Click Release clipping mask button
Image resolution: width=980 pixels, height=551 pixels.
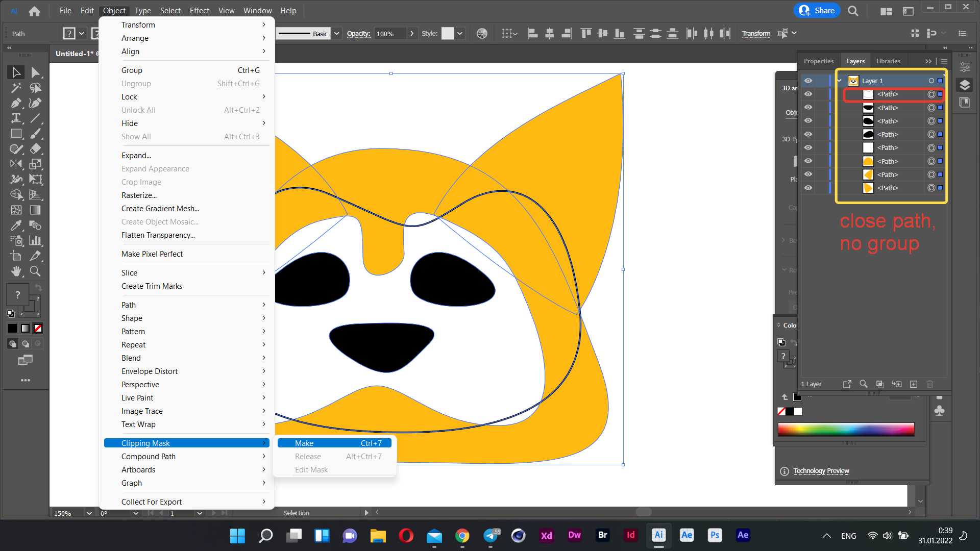308,456
